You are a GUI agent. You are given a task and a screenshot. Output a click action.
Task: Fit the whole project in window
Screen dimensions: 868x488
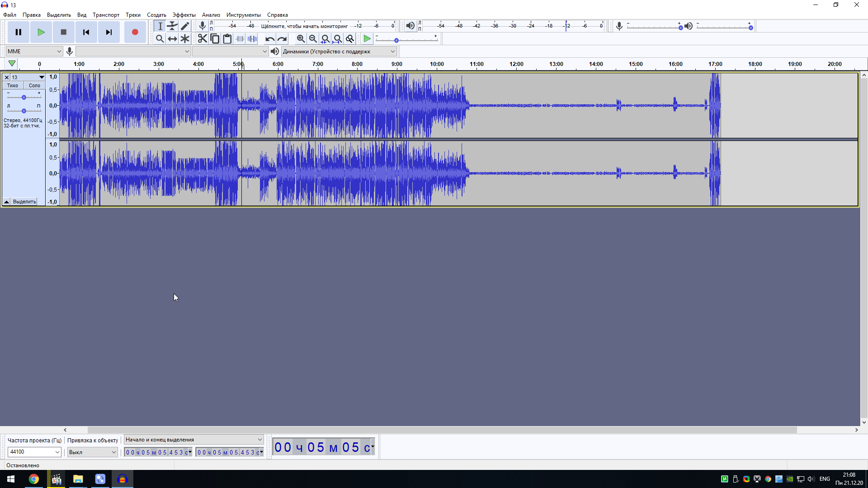click(x=337, y=39)
